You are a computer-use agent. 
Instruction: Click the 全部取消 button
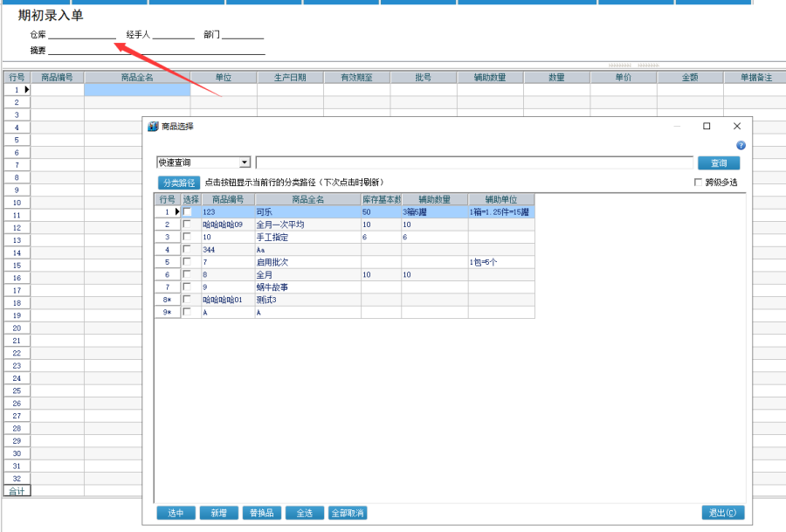pyautogui.click(x=348, y=513)
